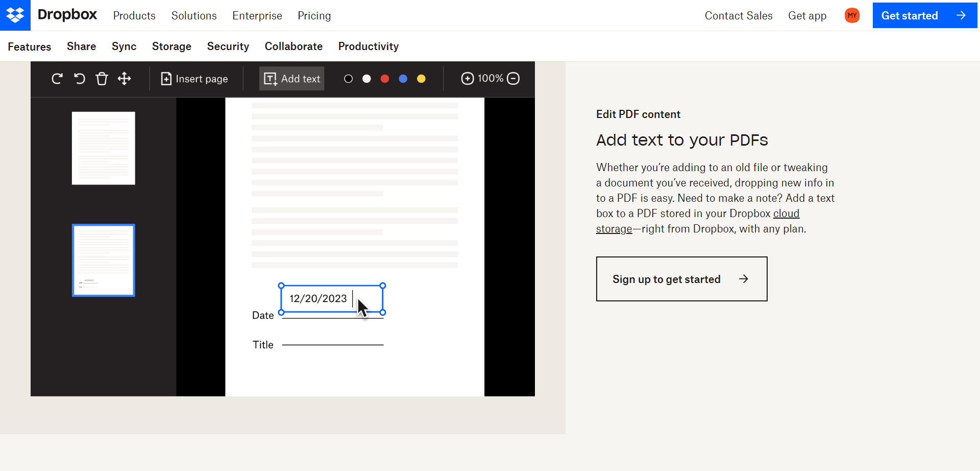
Task: Click the Get started button
Action: (x=924, y=15)
